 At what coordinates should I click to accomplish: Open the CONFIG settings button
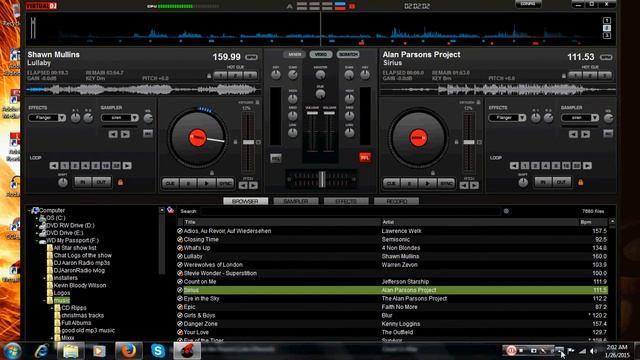(x=528, y=4)
